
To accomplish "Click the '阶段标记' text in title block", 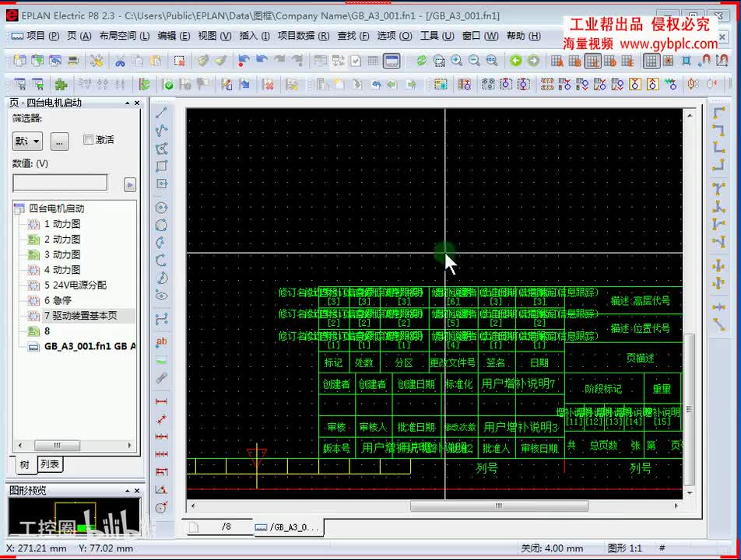I will coord(603,389).
